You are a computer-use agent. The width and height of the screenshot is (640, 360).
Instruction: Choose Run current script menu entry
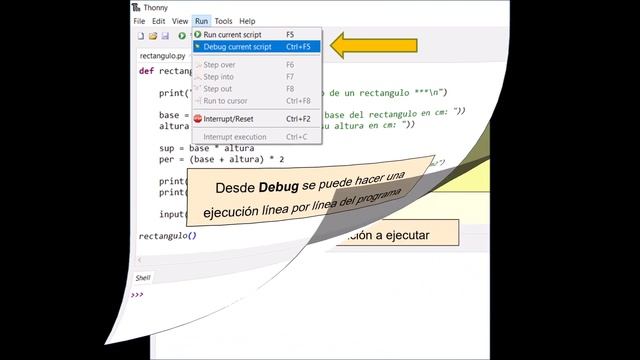coord(257,35)
